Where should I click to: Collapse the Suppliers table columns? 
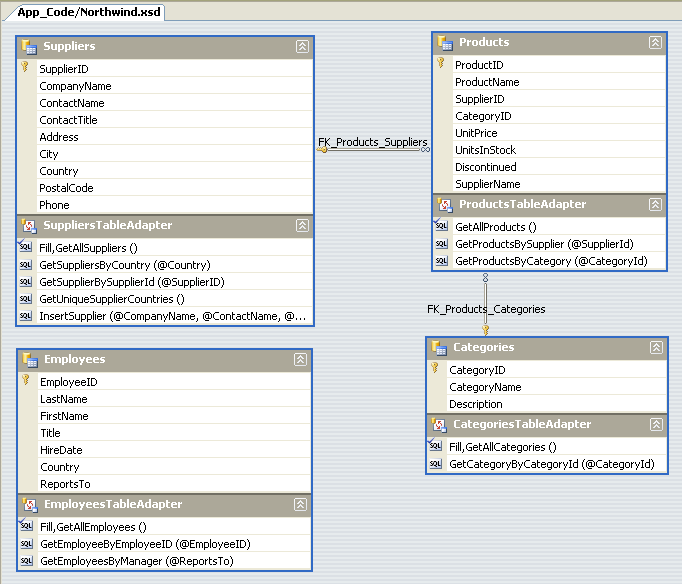[302, 46]
